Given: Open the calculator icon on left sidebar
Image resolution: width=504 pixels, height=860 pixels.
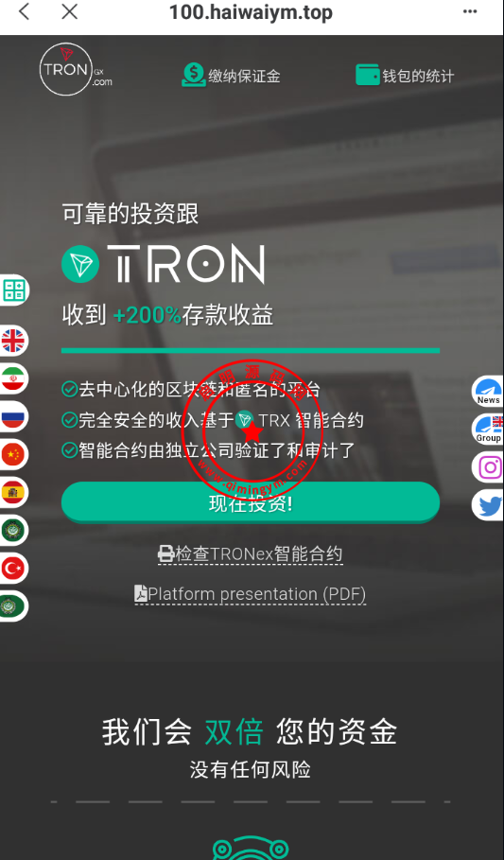Looking at the screenshot, I should pyautogui.click(x=14, y=290).
